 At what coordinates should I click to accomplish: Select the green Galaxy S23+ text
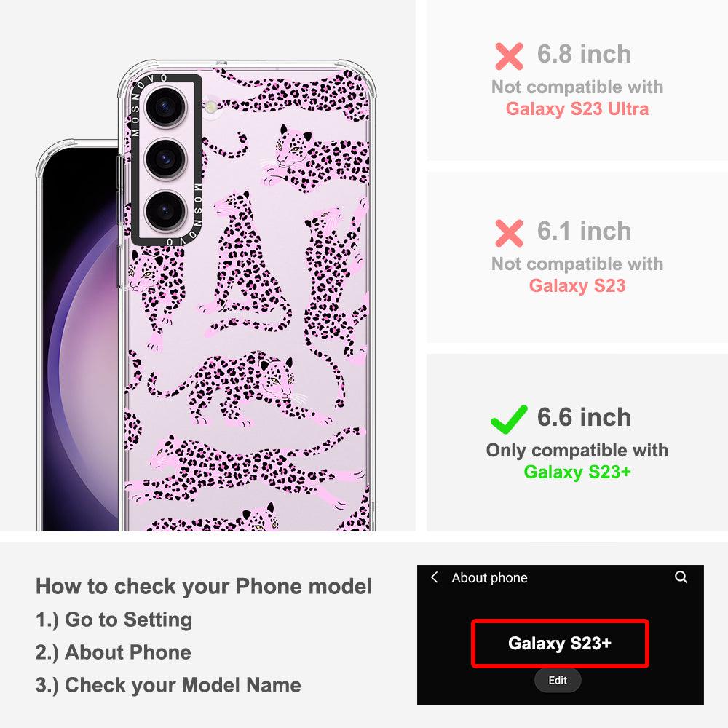point(577,472)
